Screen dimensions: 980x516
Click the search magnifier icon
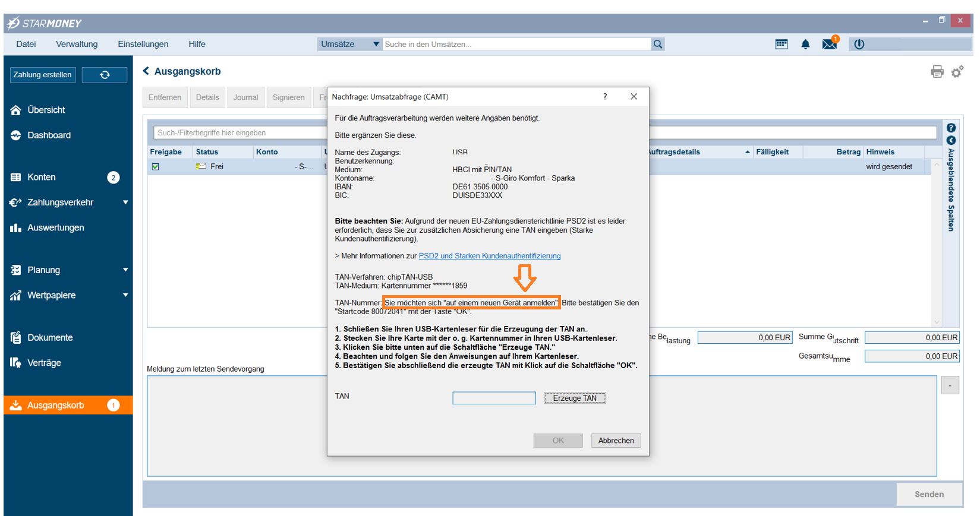pyautogui.click(x=657, y=45)
